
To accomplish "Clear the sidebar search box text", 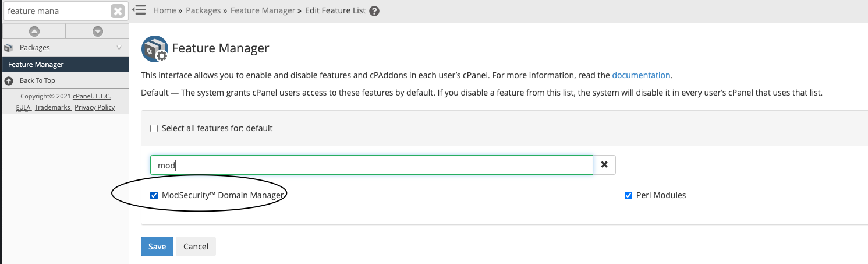I will click(118, 11).
